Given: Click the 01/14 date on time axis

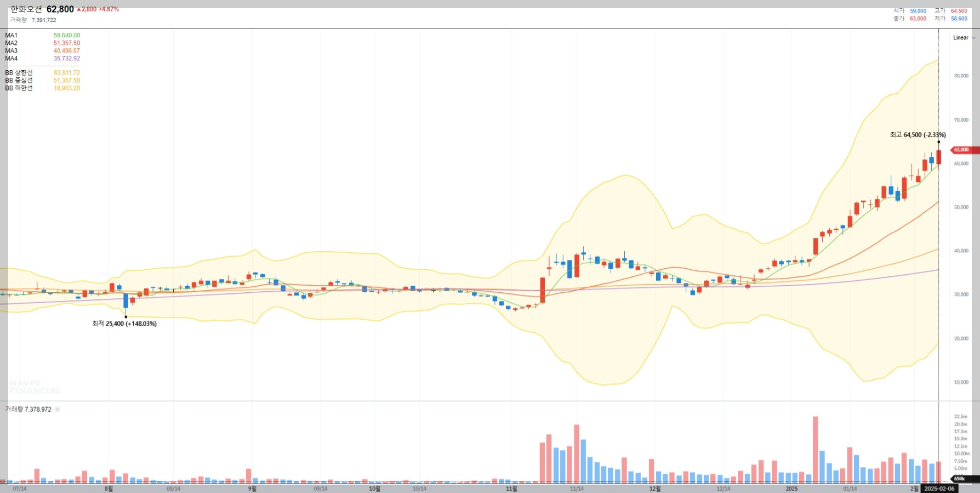Looking at the screenshot, I should [850, 489].
